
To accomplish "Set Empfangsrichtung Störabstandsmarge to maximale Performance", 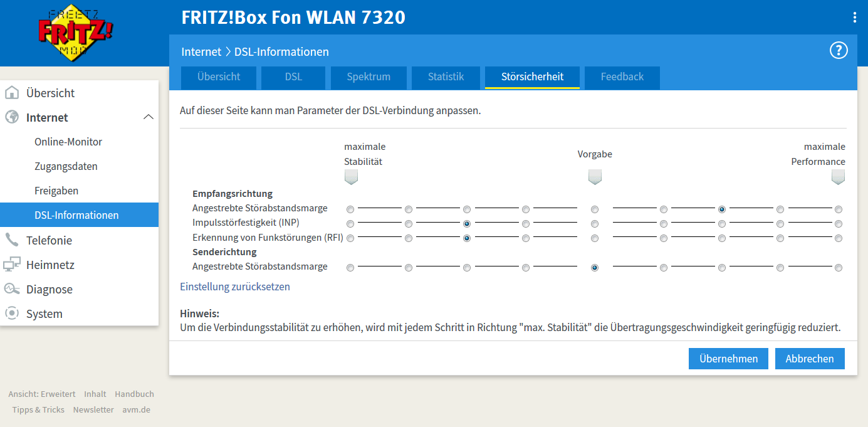I will point(839,209).
